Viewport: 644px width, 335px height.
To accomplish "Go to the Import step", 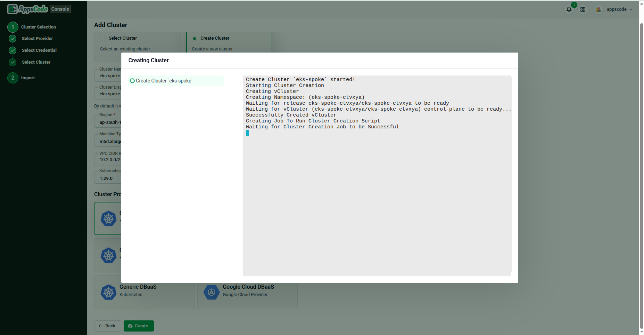I will coord(28,78).
